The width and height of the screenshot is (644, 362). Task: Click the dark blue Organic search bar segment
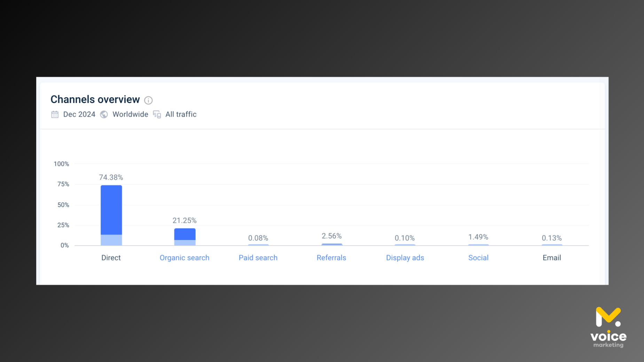coord(185,234)
